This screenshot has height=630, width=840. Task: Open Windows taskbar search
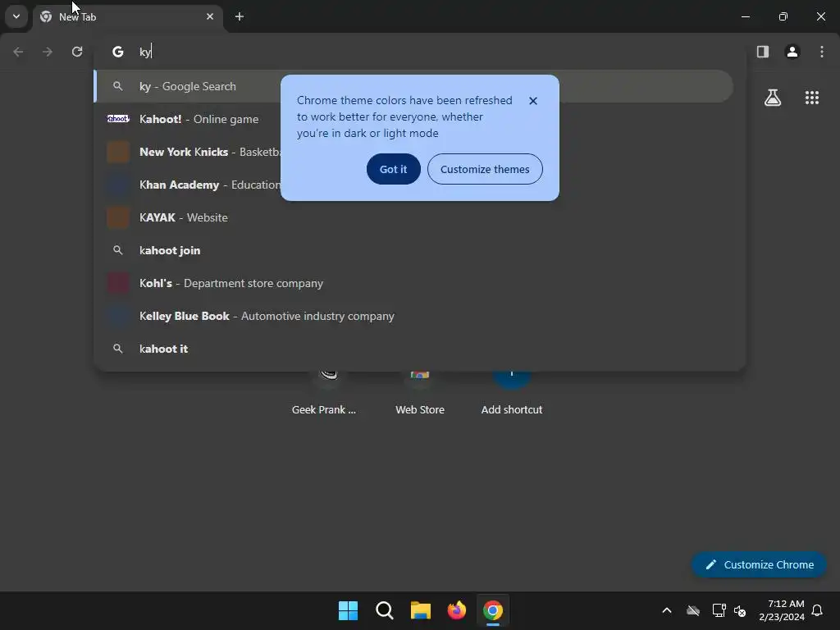[x=384, y=610]
